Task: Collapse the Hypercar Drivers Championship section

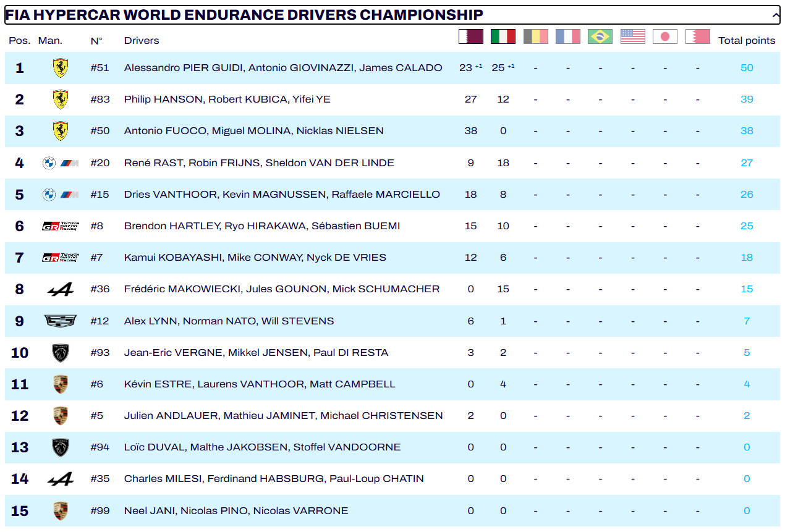Action: [775, 15]
